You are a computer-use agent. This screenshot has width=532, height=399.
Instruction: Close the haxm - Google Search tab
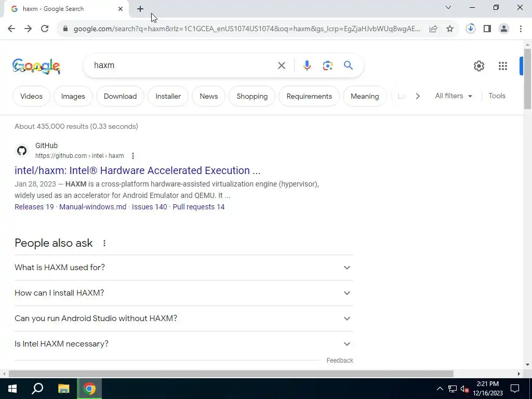[121, 9]
